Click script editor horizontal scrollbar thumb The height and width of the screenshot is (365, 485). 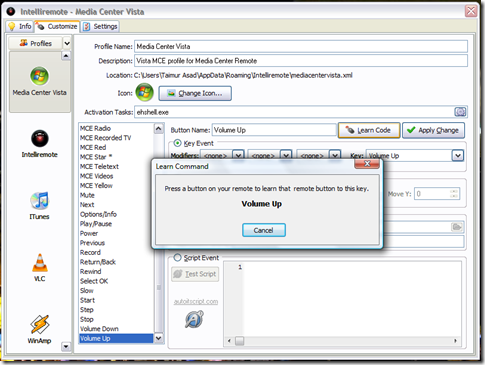tap(239, 341)
